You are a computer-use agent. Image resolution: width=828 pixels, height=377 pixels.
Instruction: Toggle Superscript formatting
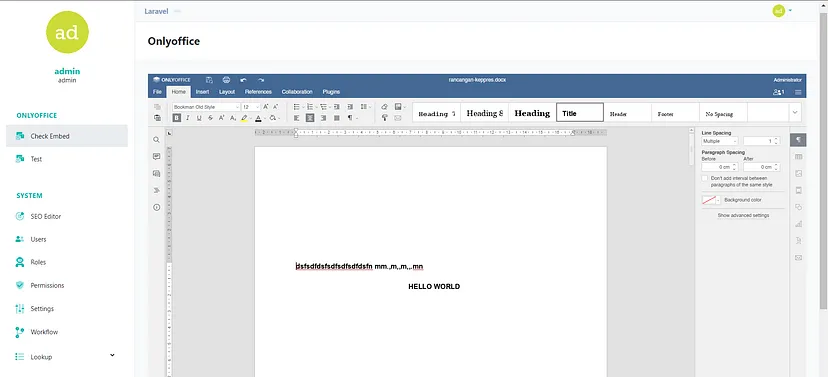222,118
